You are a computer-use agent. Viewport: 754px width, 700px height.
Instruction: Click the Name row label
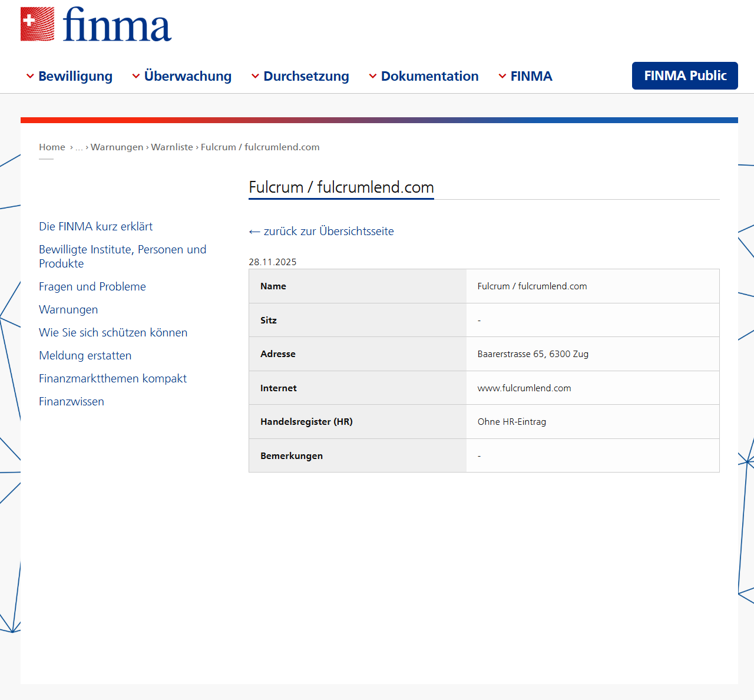[273, 286]
